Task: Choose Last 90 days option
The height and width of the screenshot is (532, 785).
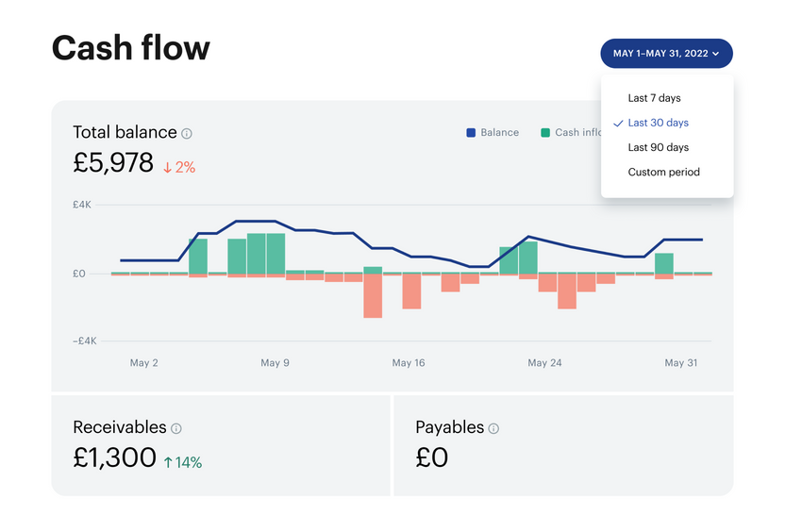Action: [x=658, y=147]
